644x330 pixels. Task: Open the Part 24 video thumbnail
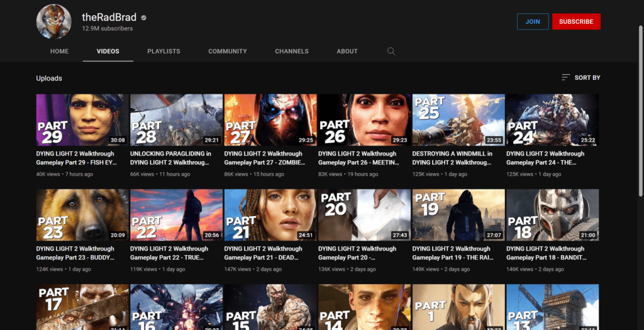tap(553, 120)
